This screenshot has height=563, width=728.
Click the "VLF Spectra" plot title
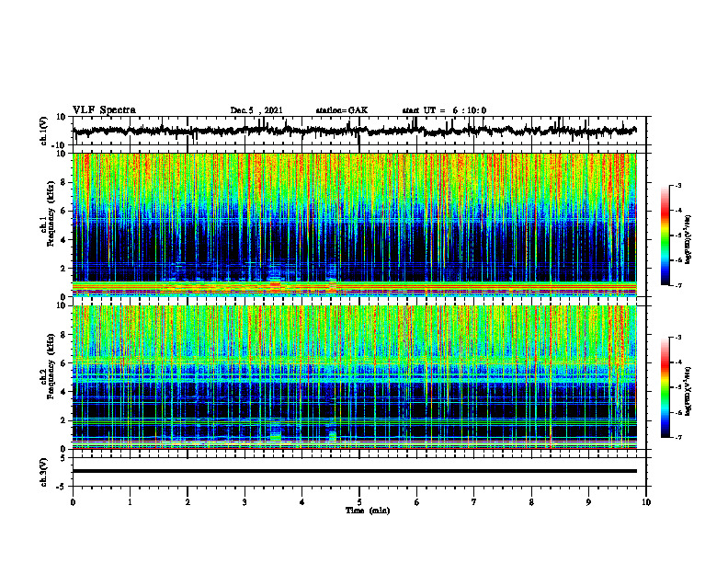click(x=105, y=110)
